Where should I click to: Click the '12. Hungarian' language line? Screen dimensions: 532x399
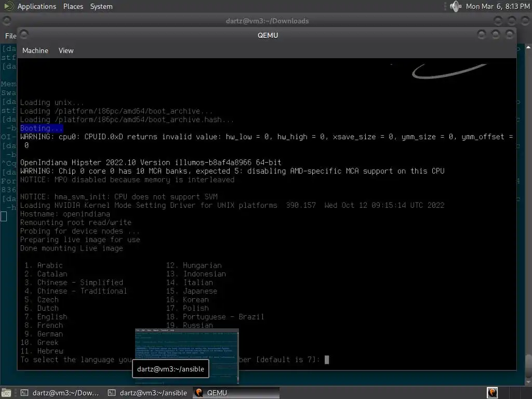(x=193, y=265)
